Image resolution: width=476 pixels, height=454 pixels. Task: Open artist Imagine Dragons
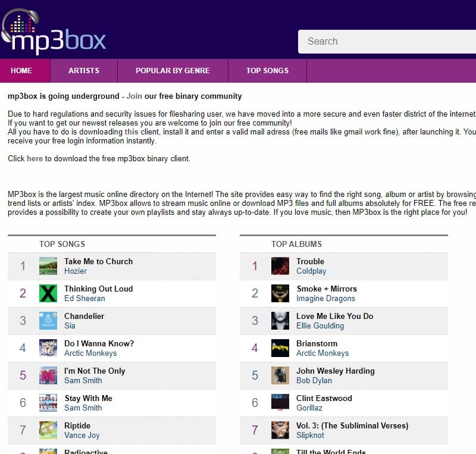pyautogui.click(x=325, y=298)
